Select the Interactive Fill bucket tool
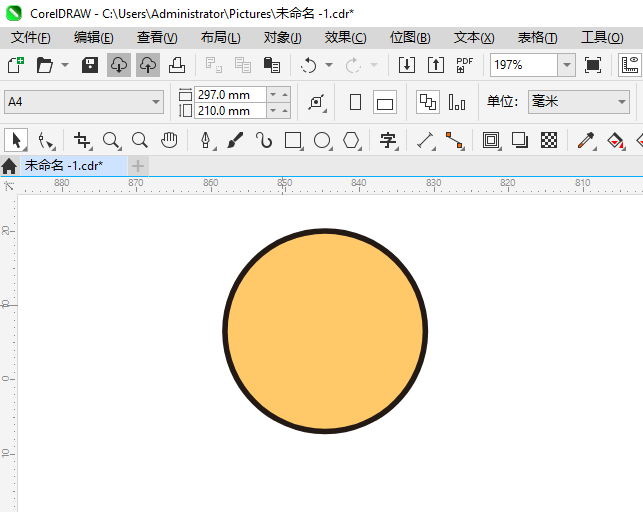 coord(615,140)
